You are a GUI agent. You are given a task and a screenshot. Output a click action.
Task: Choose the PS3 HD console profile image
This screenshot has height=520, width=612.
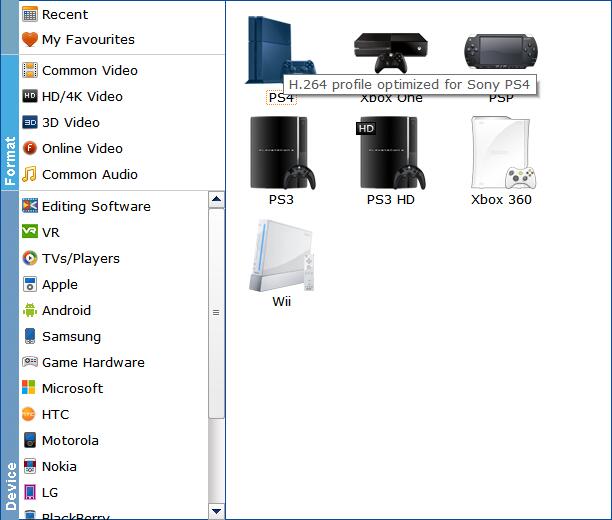[391, 153]
